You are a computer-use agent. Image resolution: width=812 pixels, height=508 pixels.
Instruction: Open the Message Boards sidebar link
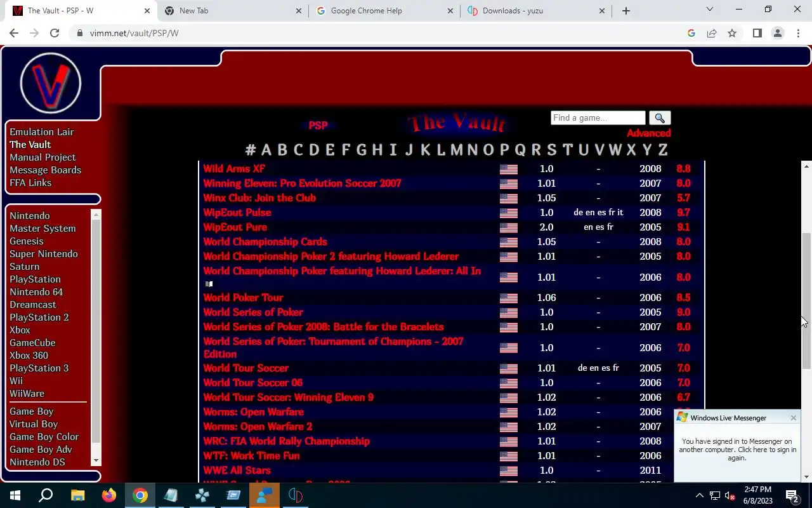click(45, 170)
